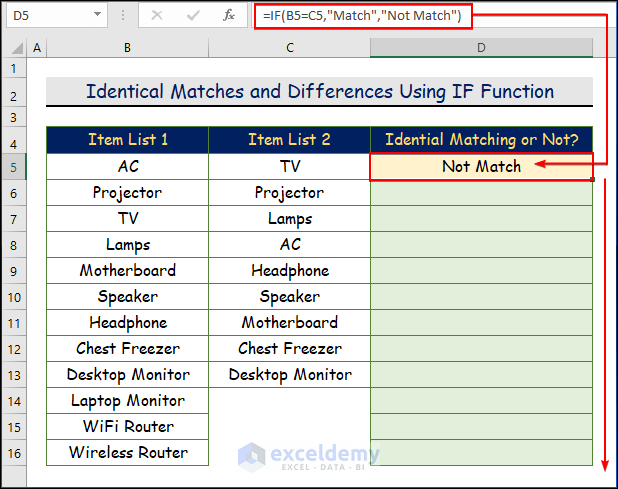Viewport: 618px width, 489px height.
Task: Select column D header
Action: tap(481, 48)
